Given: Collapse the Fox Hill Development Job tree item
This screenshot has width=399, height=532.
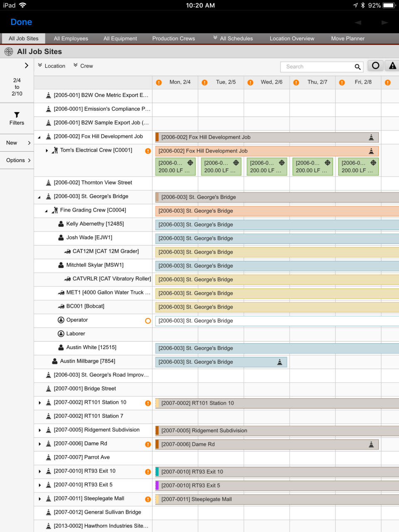Looking at the screenshot, I should [x=39, y=136].
